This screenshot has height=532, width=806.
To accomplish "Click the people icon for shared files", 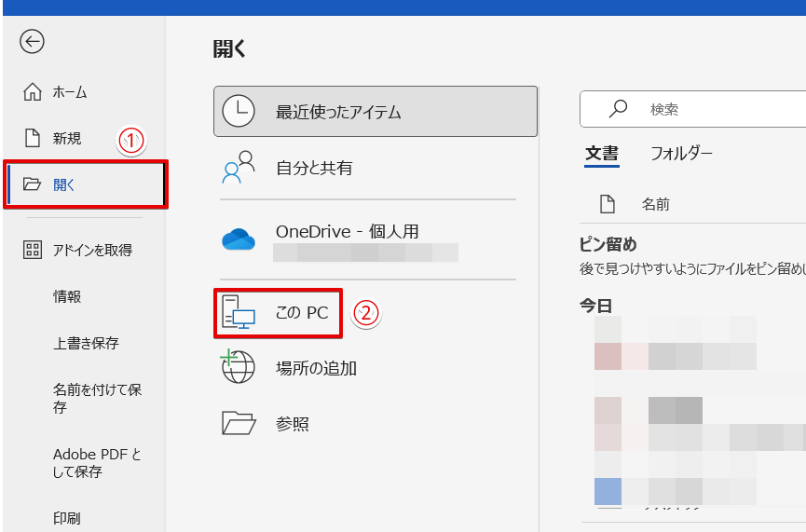I will [x=239, y=167].
